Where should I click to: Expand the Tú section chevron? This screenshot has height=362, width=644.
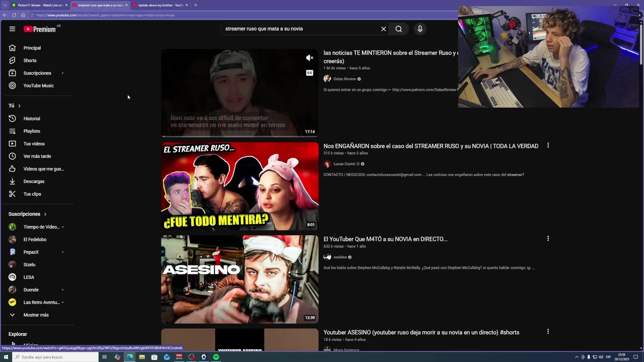[x=19, y=106]
